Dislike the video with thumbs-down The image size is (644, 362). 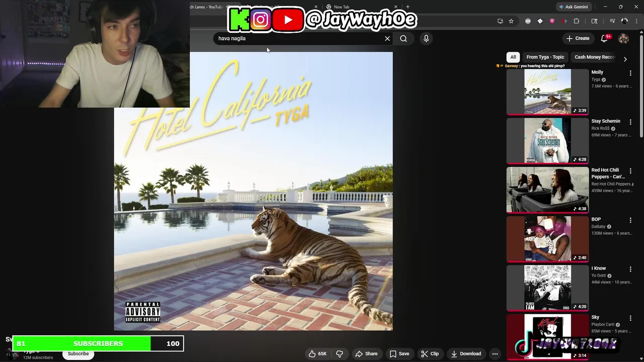click(340, 353)
